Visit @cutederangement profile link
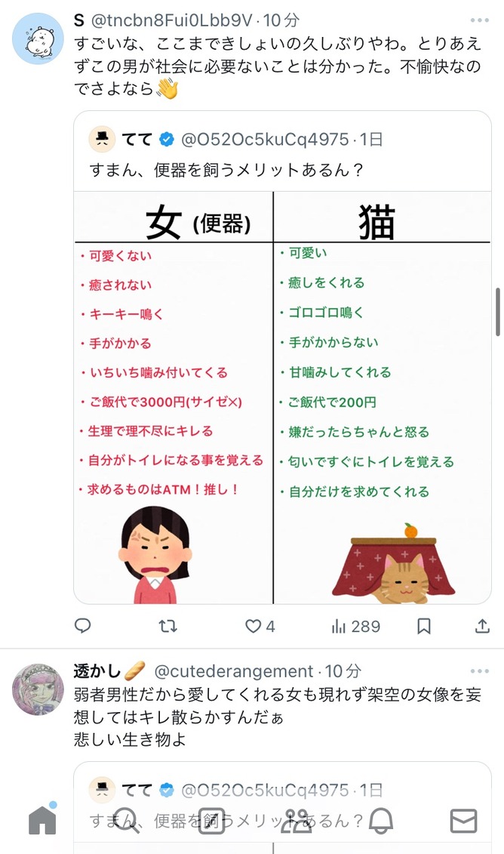504x854 pixels. click(x=234, y=671)
